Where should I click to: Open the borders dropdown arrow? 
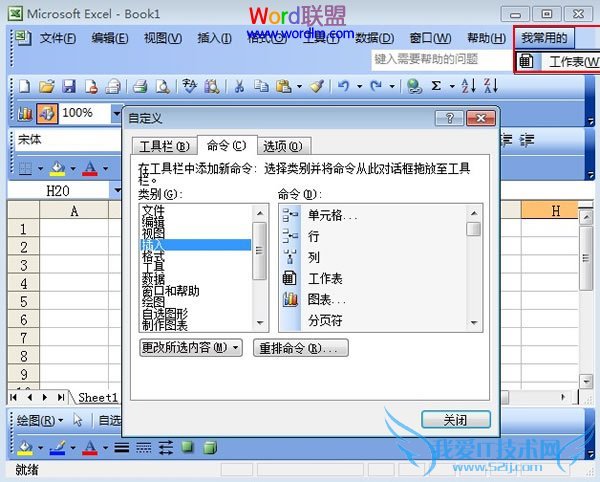click(41, 168)
